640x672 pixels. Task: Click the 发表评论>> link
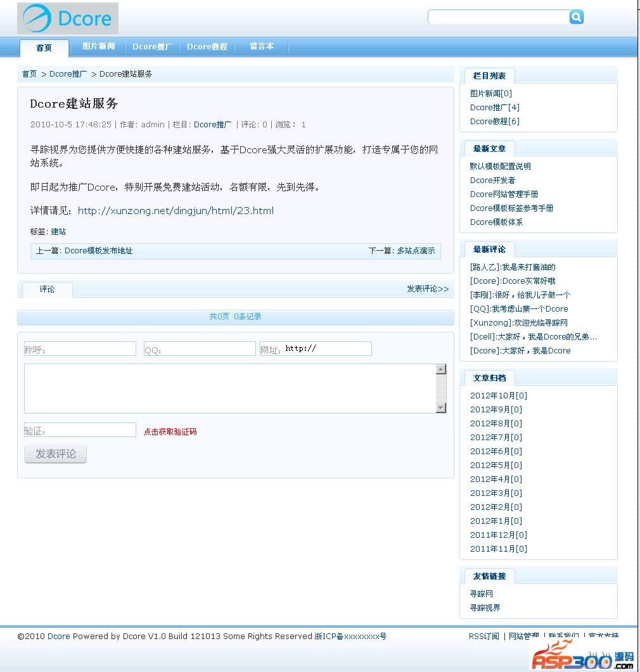(x=428, y=289)
